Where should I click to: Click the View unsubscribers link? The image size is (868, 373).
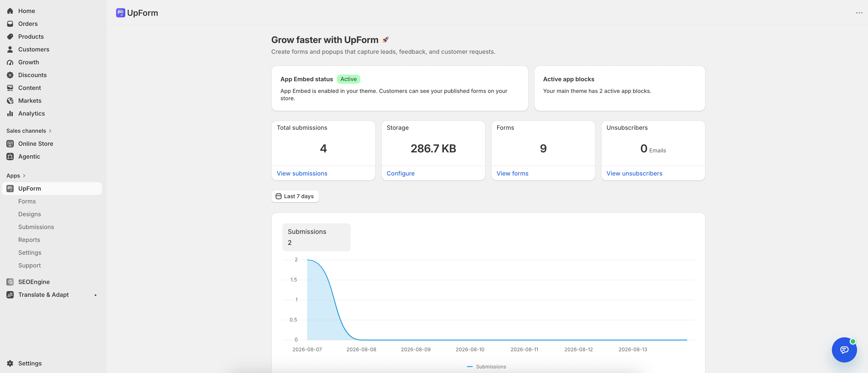(x=634, y=173)
